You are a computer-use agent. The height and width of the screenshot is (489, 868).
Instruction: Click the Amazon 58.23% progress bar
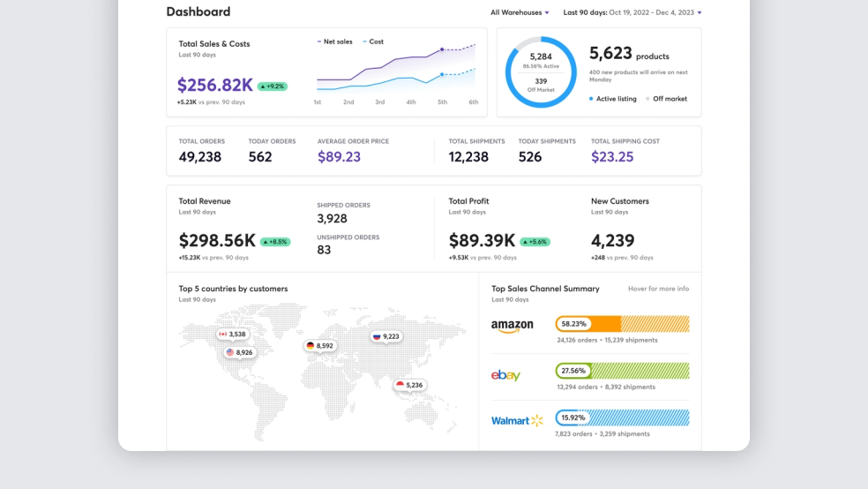(x=622, y=324)
